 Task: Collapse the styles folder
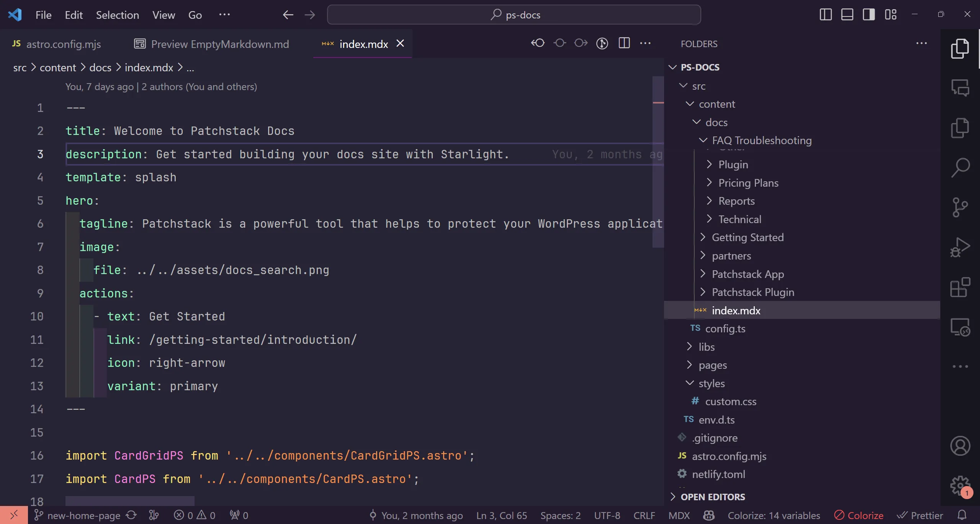[711, 384]
